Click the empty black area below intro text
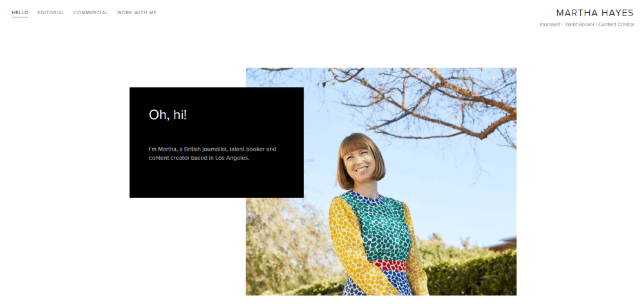The width and height of the screenshot is (644, 304). 216,180
